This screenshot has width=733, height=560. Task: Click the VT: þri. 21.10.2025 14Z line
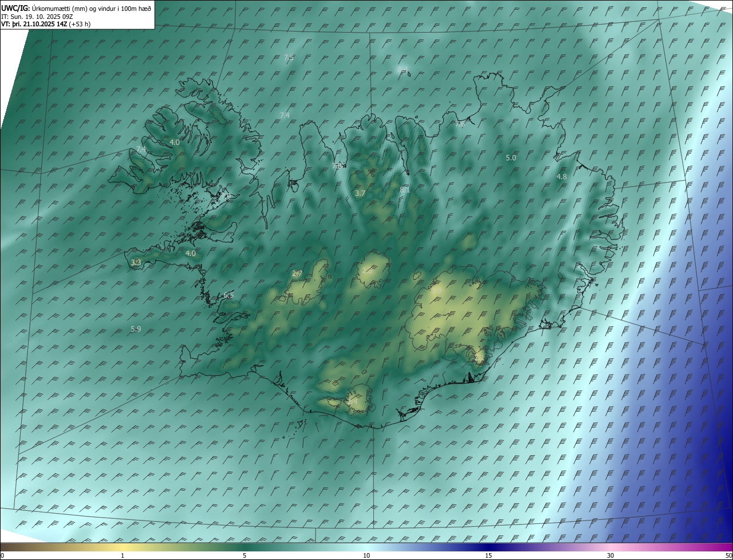click(x=46, y=24)
